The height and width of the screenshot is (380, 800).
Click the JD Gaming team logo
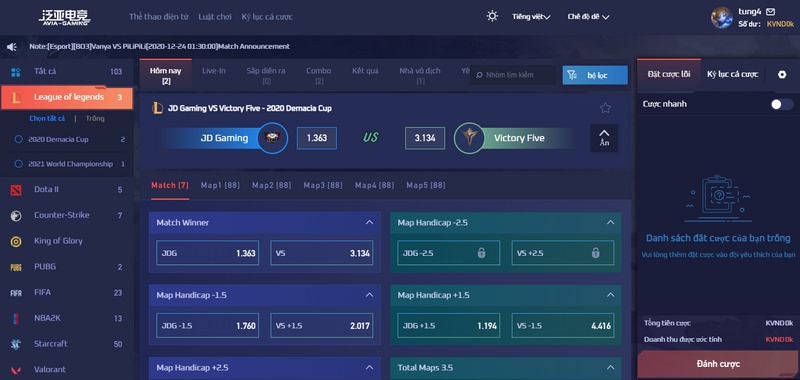click(272, 138)
